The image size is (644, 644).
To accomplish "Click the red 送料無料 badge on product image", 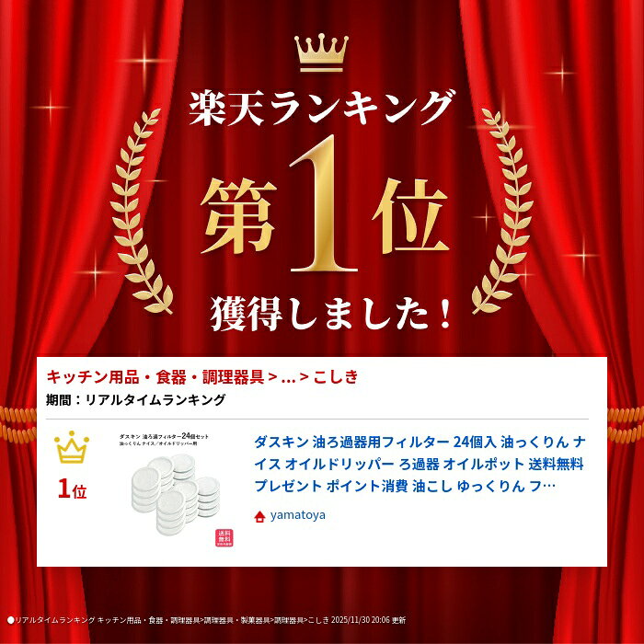I will (224, 537).
